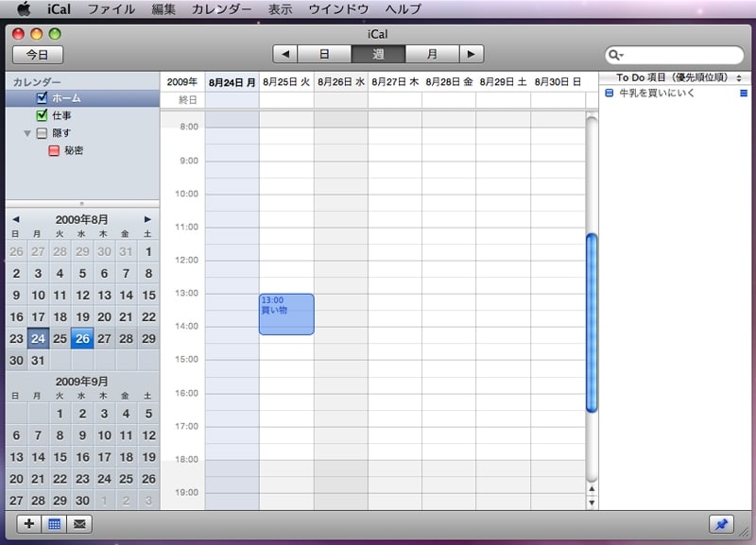Select the 仕事 calendar row
This screenshot has height=545, width=756.
[x=82, y=115]
